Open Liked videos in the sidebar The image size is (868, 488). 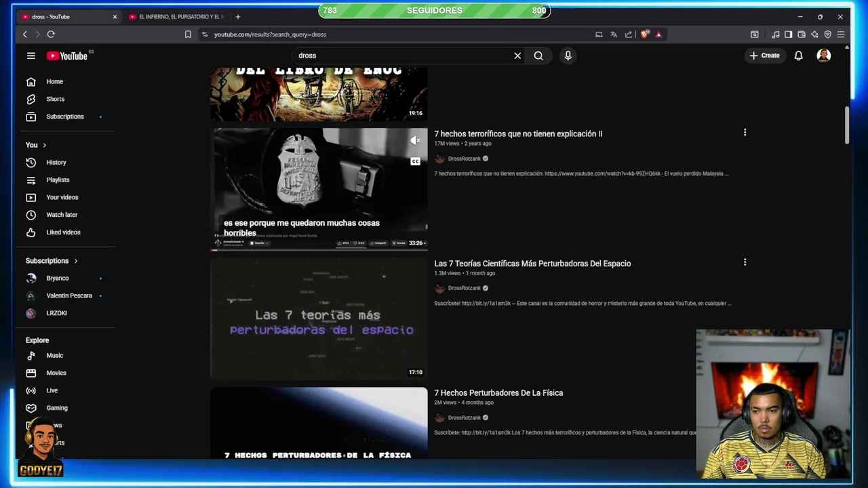coord(63,232)
